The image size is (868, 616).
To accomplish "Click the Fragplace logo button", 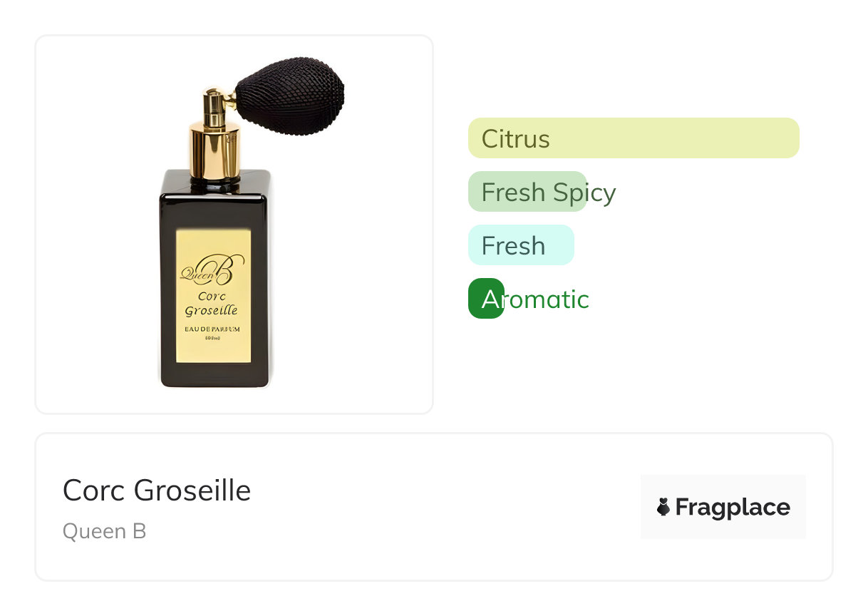I will click(723, 507).
